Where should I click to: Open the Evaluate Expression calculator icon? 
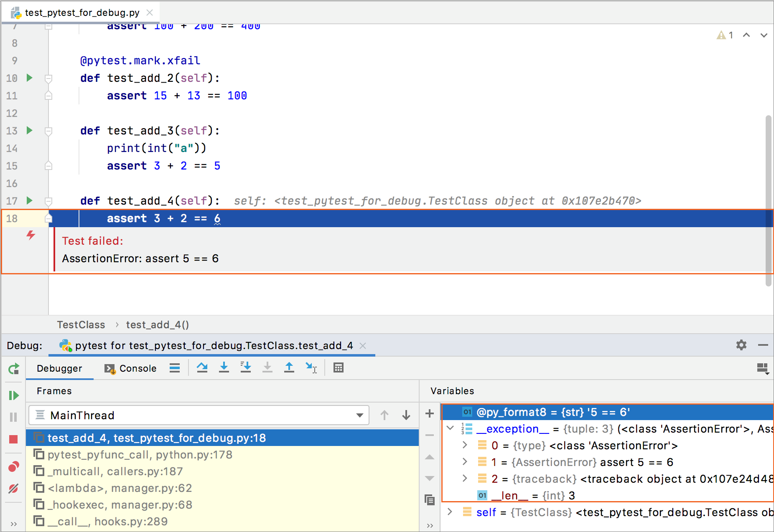pyautogui.click(x=338, y=367)
